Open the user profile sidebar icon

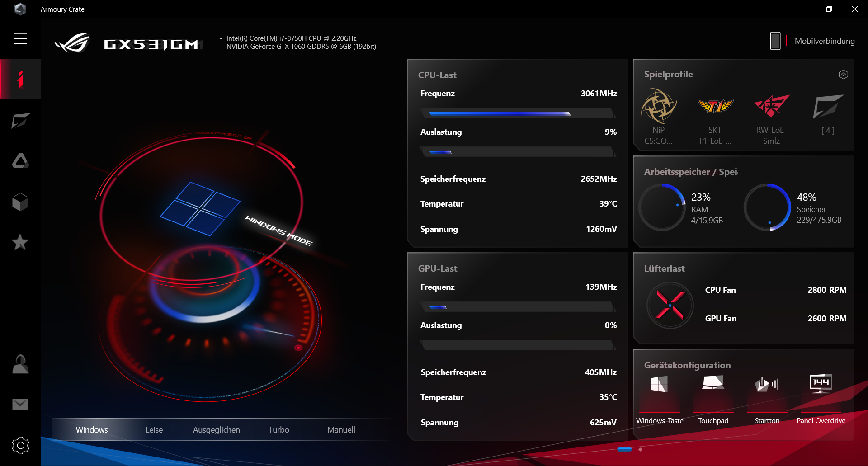click(x=20, y=364)
